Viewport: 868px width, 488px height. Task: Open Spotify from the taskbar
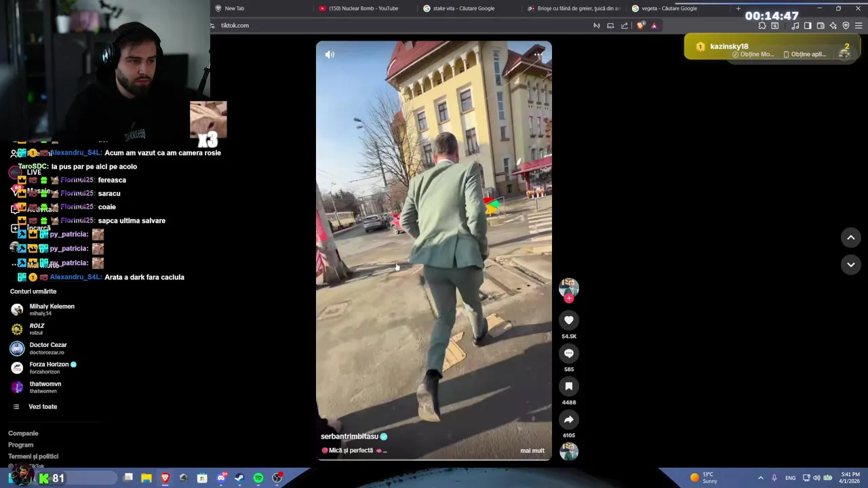pyautogui.click(x=258, y=478)
